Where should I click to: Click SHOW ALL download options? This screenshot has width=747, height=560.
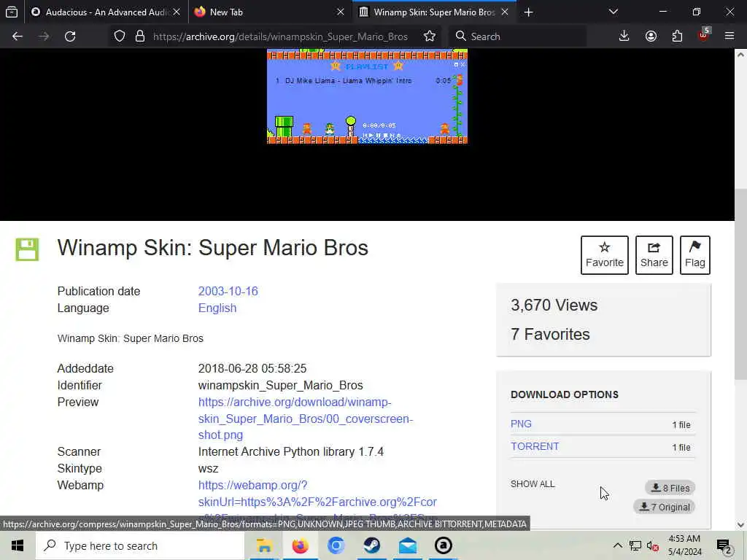pyautogui.click(x=533, y=484)
